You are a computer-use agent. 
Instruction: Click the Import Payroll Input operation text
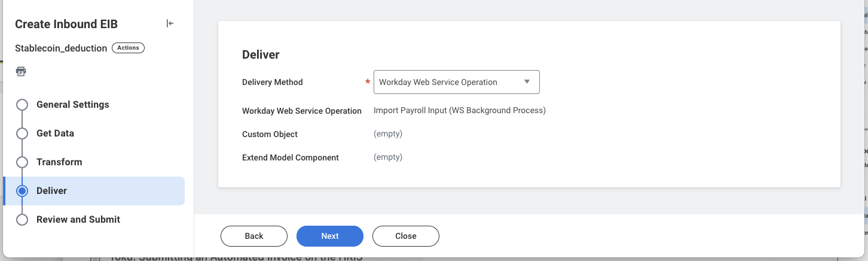tap(460, 111)
